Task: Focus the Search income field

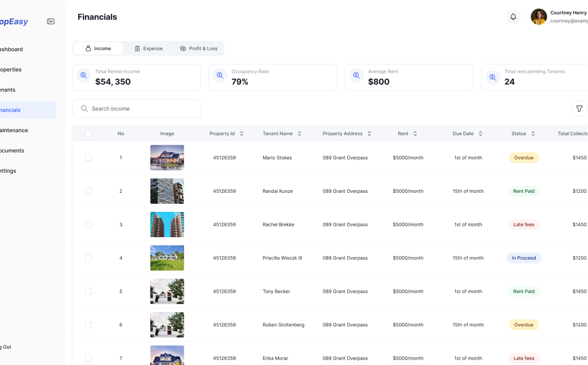Action: [136, 108]
